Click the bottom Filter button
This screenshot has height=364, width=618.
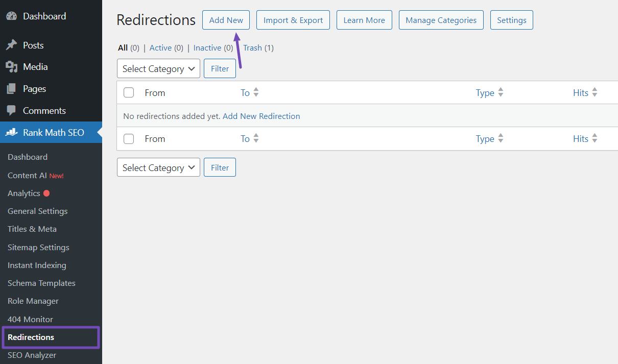click(220, 167)
